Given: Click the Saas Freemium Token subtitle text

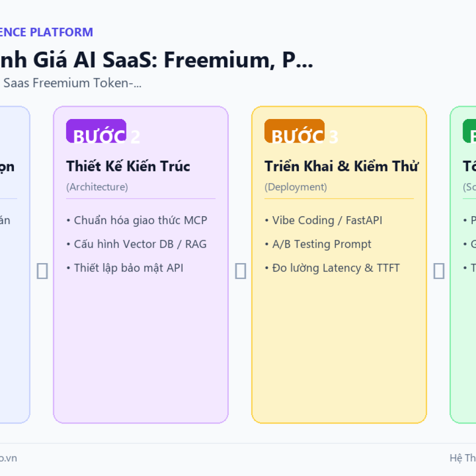Looking at the screenshot, I should tap(71, 83).
